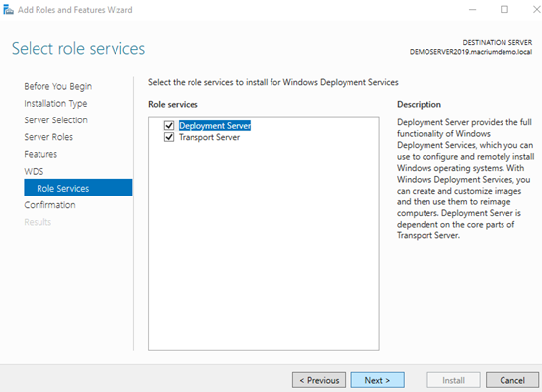Screen dimensions: 542x392
Task: Close the Add Roles and Features Wizard
Action: [536, 9]
